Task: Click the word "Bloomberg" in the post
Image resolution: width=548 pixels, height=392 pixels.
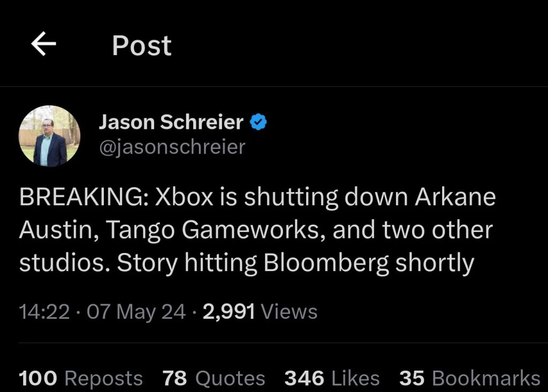Action: (x=326, y=263)
